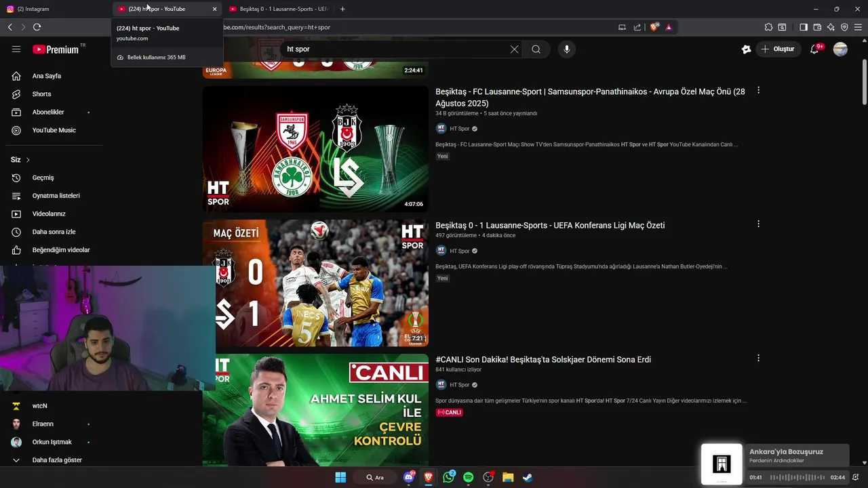
Task: Open options for #CANLI Son Dakika video
Action: click(758, 358)
